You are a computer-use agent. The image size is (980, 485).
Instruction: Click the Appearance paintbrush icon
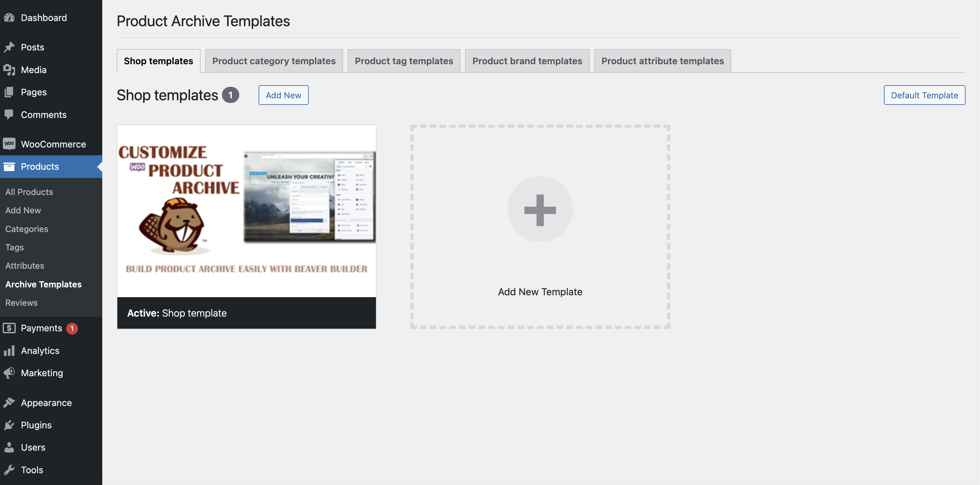tap(9, 402)
